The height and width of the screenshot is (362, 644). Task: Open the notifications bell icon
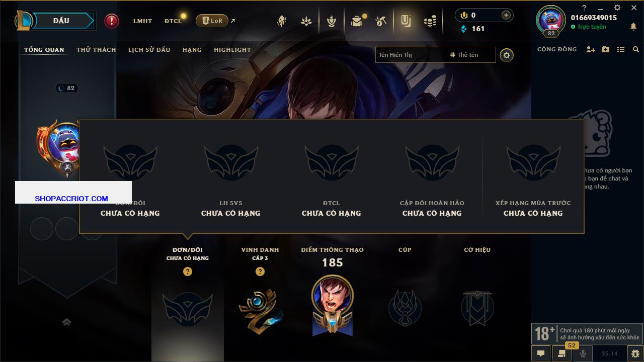coord(633,27)
